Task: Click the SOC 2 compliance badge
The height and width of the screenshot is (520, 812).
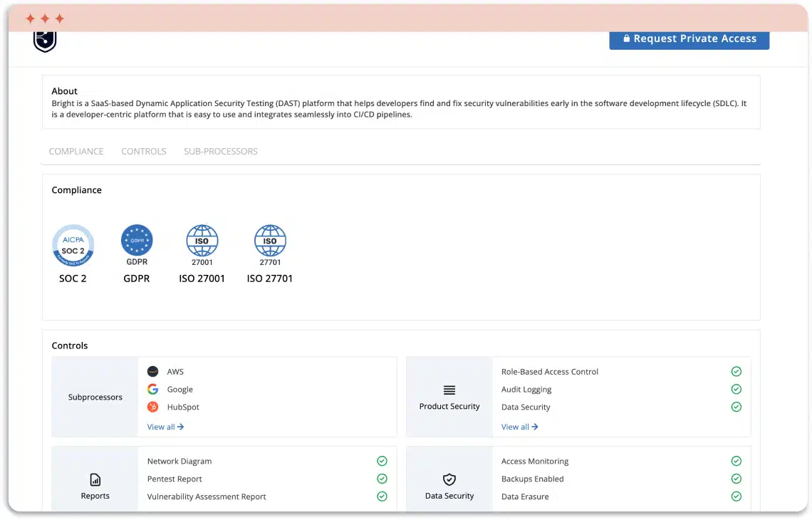Action: 73,246
